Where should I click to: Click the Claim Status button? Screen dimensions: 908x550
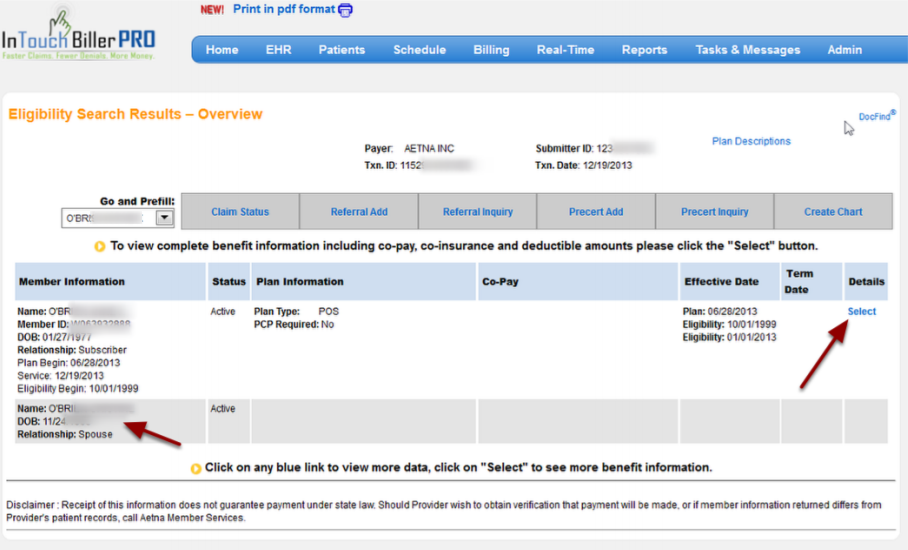240,212
